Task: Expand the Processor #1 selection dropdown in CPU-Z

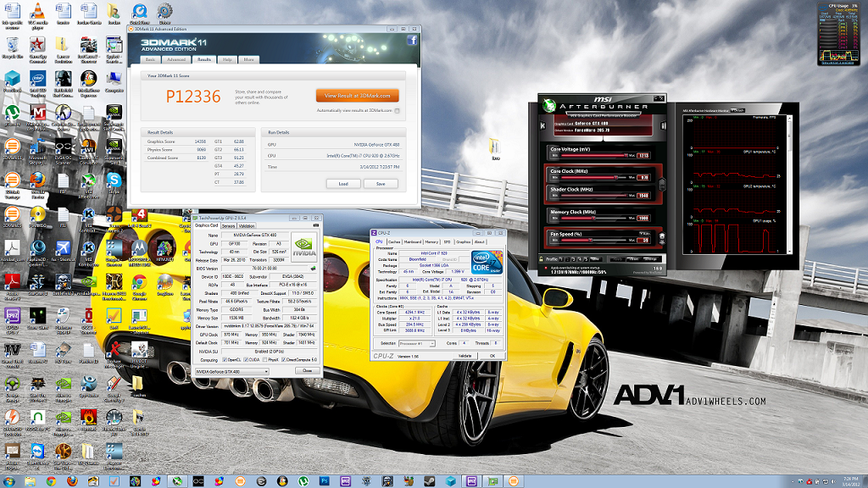Action: (x=417, y=344)
